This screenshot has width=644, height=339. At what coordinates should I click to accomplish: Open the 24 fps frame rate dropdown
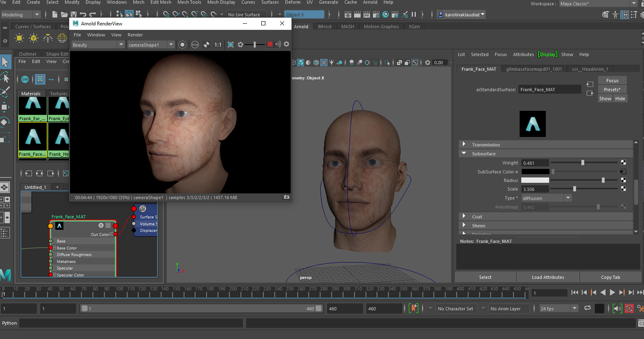[x=559, y=308]
